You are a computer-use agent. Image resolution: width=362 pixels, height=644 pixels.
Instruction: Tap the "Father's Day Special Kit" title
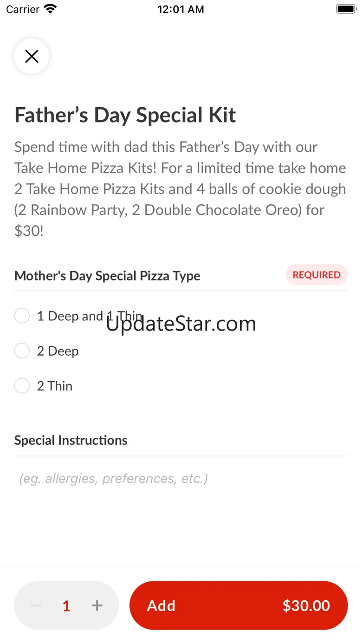125,115
